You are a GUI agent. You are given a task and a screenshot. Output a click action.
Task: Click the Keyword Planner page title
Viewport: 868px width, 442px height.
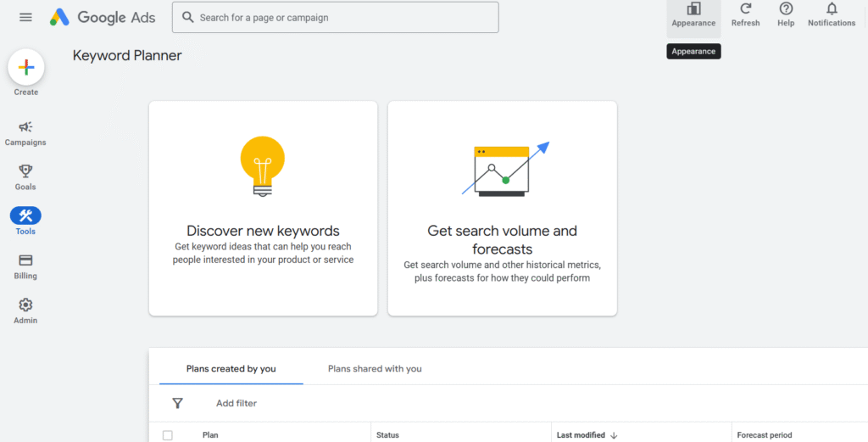(127, 55)
